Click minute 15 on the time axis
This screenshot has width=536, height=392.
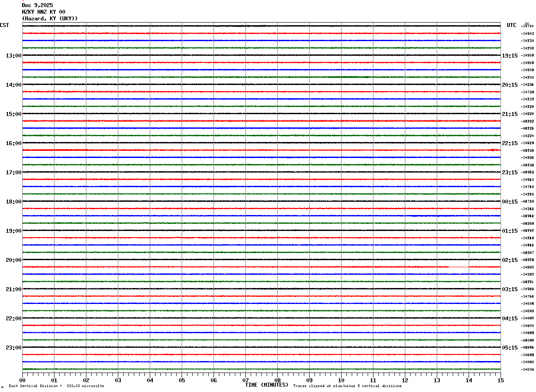pos(500,380)
